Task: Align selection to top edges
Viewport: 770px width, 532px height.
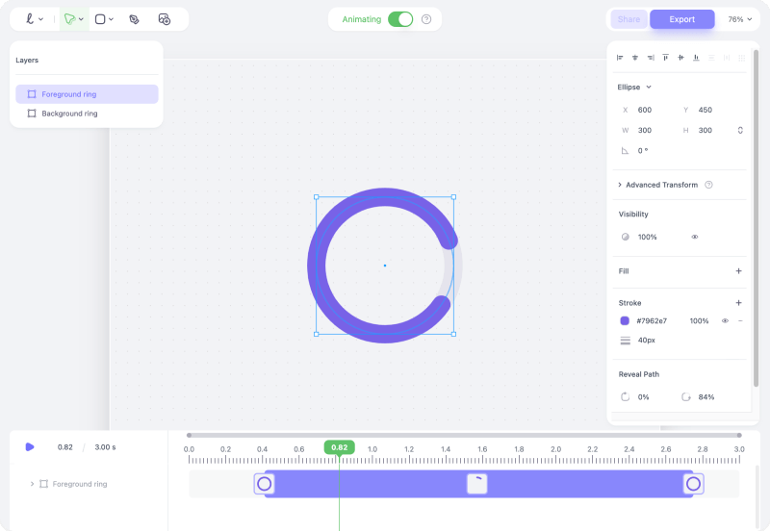Action: pyautogui.click(x=665, y=58)
